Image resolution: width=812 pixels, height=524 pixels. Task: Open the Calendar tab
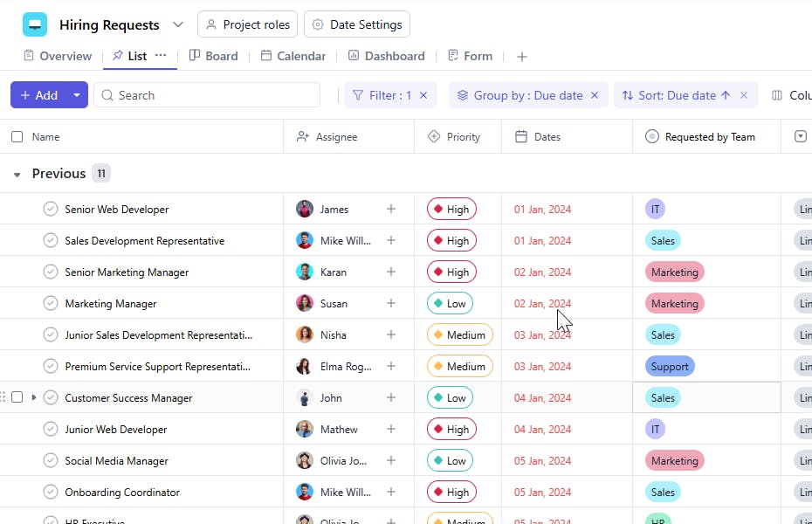point(292,56)
